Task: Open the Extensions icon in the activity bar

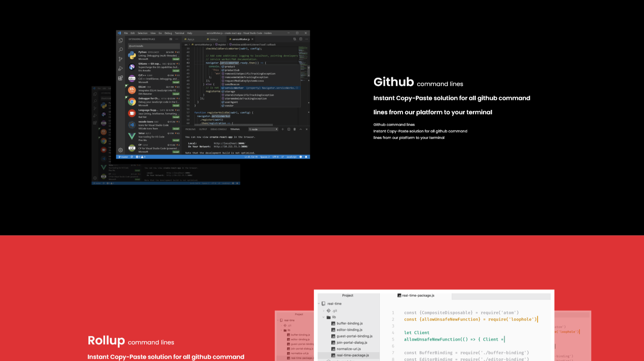Action: (x=121, y=78)
